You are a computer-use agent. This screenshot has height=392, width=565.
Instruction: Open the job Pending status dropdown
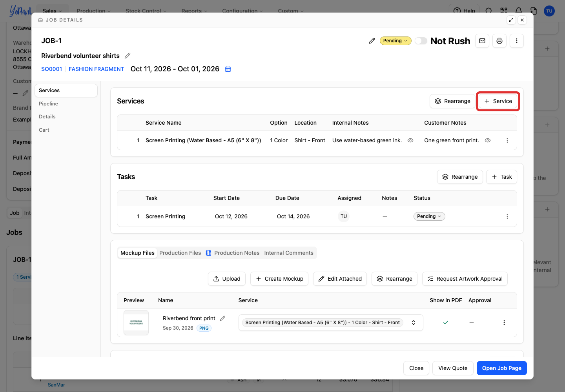tap(395, 41)
